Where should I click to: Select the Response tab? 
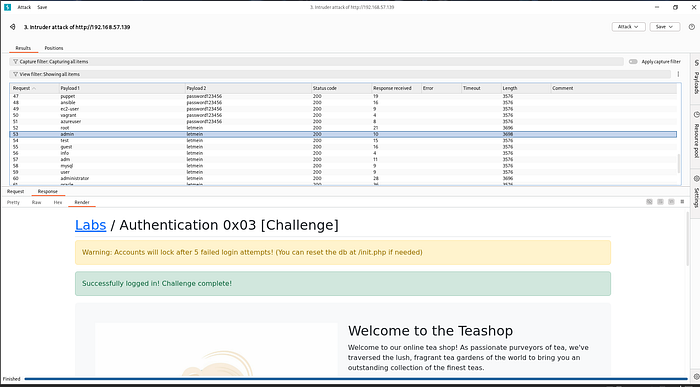(48, 191)
